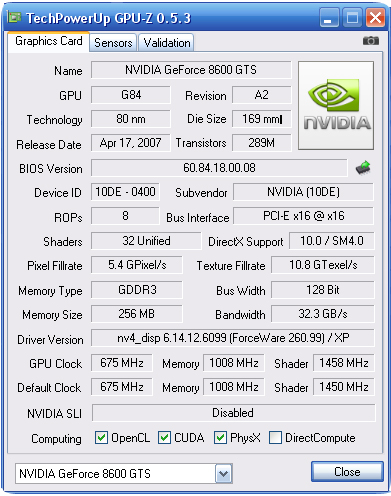This screenshot has width=391, height=496.
Task: Enable the DirectCompute checkbox
Action: 275,438
